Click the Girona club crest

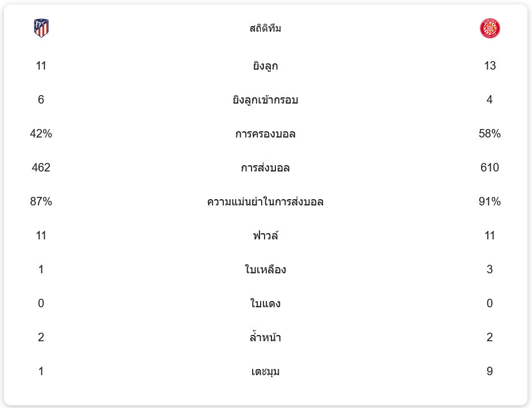tap(490, 28)
